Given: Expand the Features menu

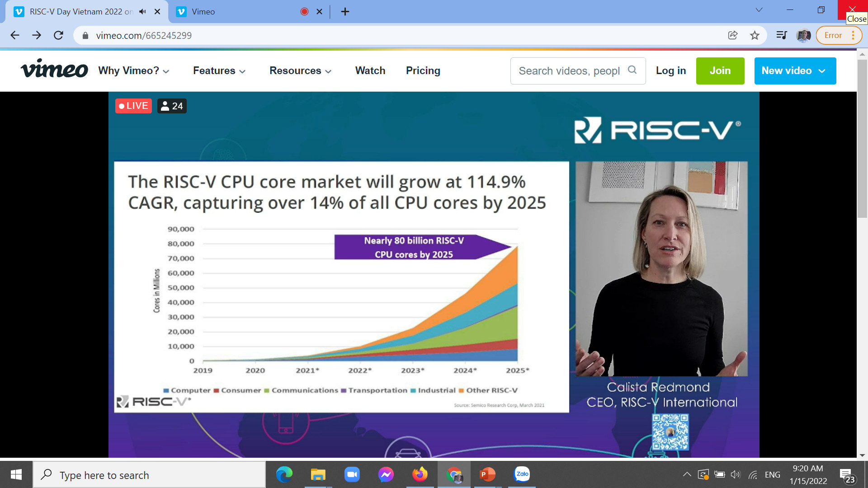Looking at the screenshot, I should tap(219, 71).
